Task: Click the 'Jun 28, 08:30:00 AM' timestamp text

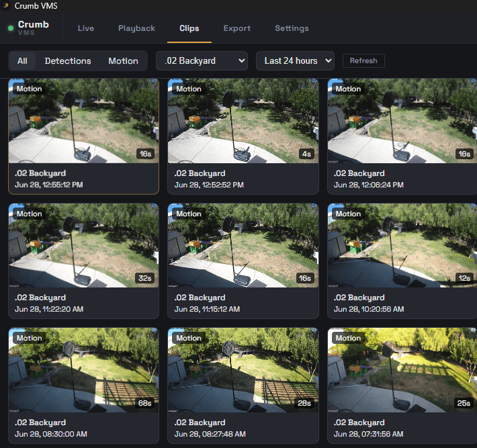Action: pos(51,434)
